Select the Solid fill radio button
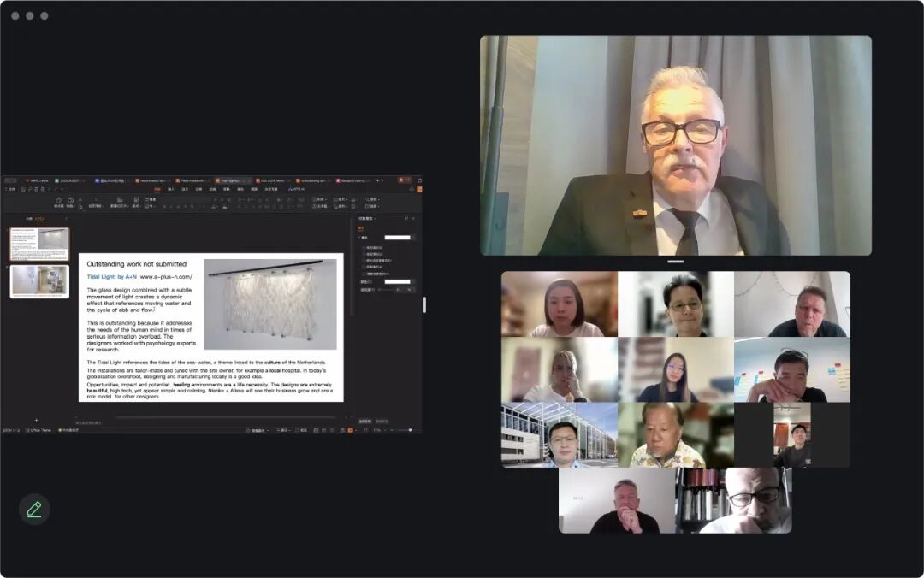Screen dimensions: 924x578 [x=364, y=248]
